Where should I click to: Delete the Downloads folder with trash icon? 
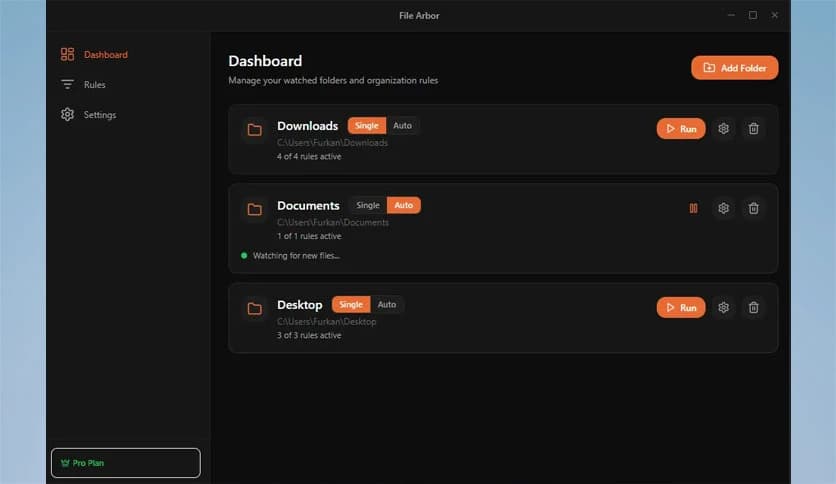pos(753,128)
